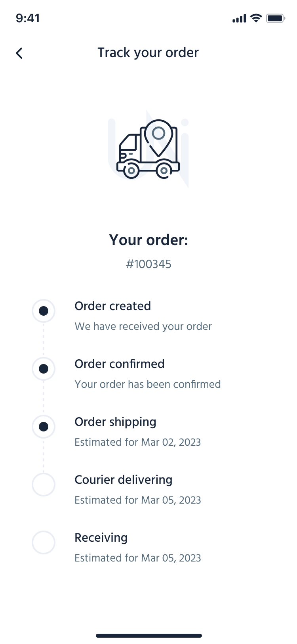Image resolution: width=297 pixels, height=644 pixels.
Task: Tap the Wi-Fi status icon
Action: [x=256, y=18]
